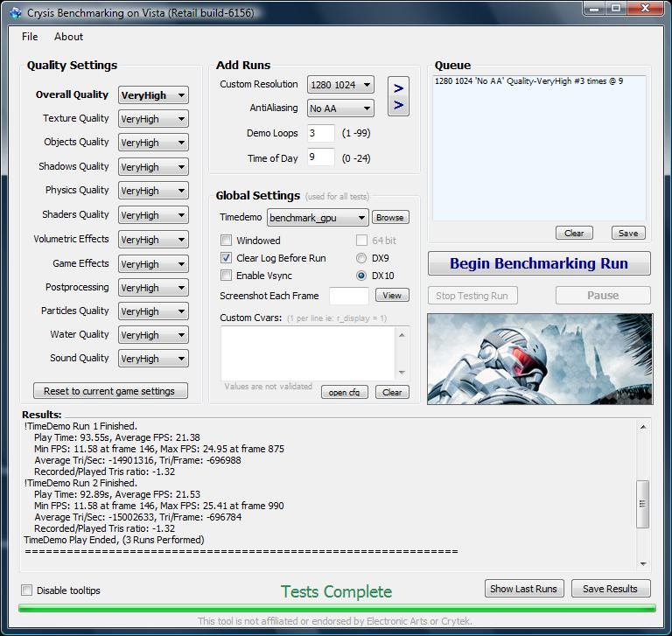Viewport: 672px width, 636px height.
Task: Expand the Game Effects dropdown
Action: coord(153,263)
